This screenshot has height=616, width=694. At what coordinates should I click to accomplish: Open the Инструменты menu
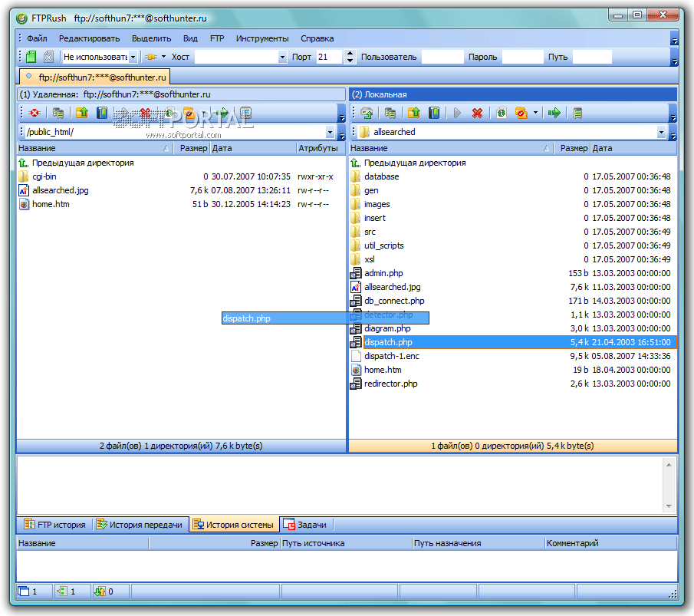(x=262, y=38)
